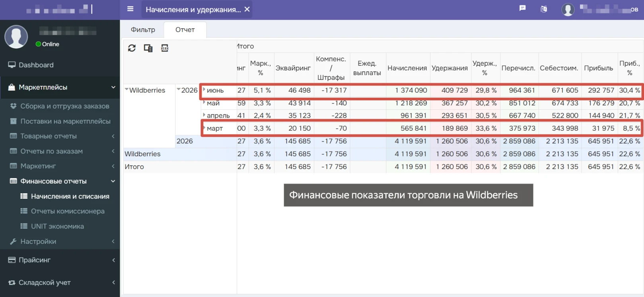The height and width of the screenshot is (297, 644).
Task: Switch to the Фильтр tab
Action: pos(143,30)
